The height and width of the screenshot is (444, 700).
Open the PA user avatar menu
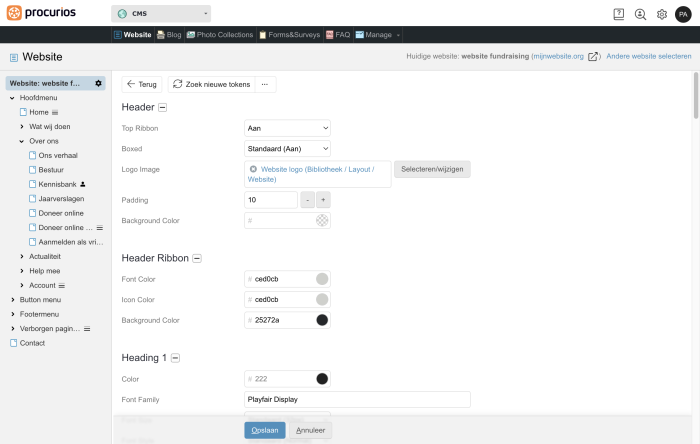tap(683, 14)
